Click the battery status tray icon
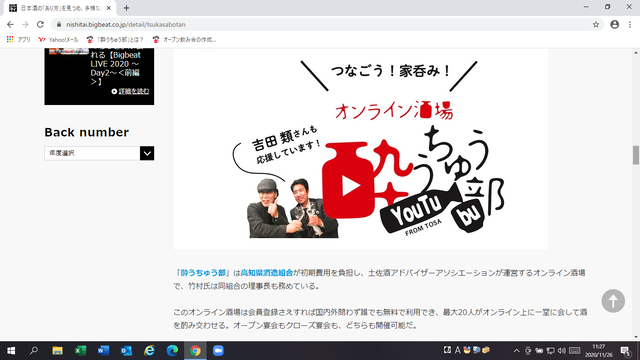 [x=539, y=351]
